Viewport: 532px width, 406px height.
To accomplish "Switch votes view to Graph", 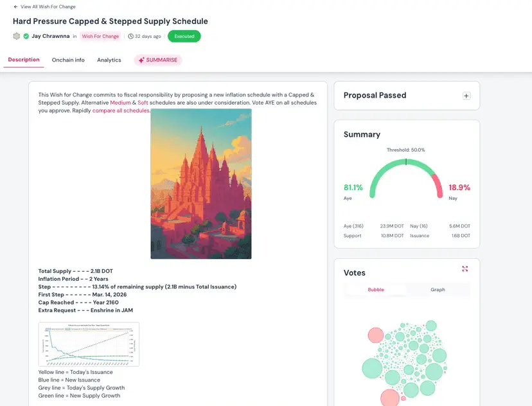I will coord(438,290).
